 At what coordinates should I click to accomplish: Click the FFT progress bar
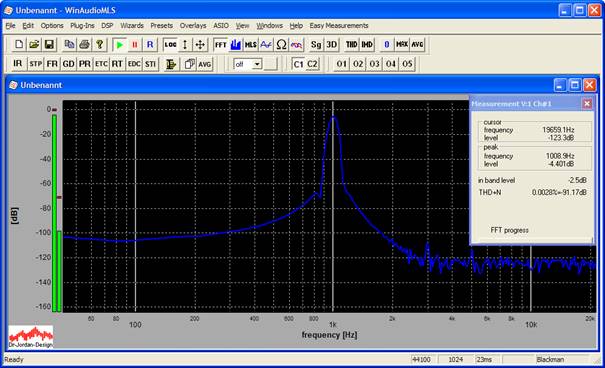point(536,240)
